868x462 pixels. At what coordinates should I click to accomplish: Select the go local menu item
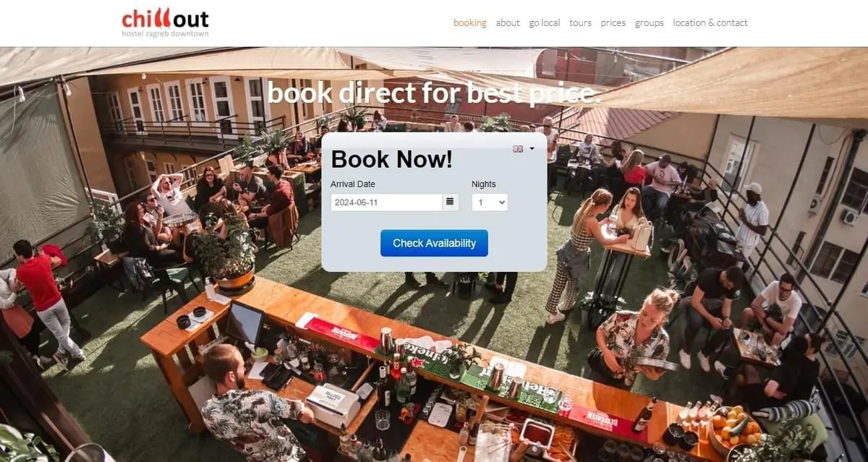(x=545, y=22)
